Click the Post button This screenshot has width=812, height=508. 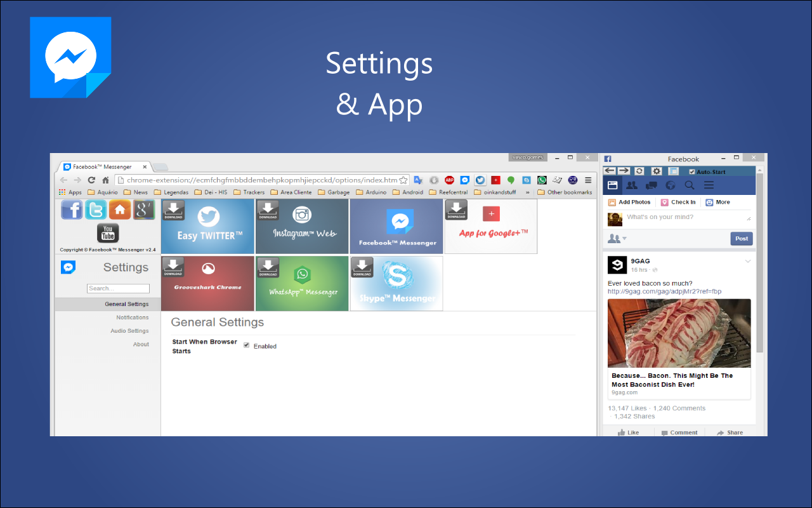[742, 239]
